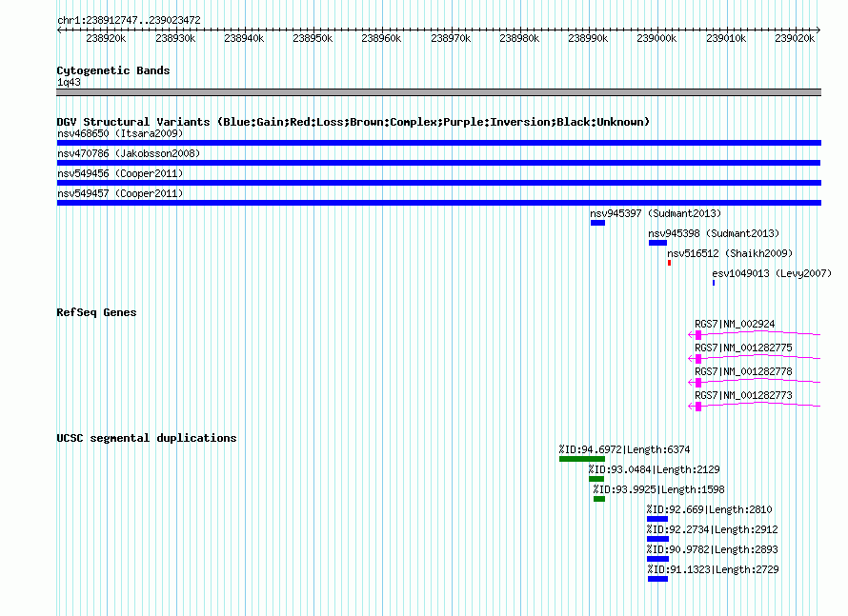Click RGS7|NM_001282775 gene exon box
The image size is (848, 616).
pos(698,359)
